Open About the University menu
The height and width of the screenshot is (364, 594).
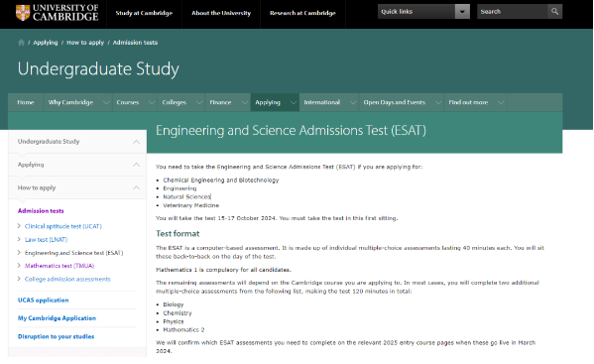[x=221, y=13]
